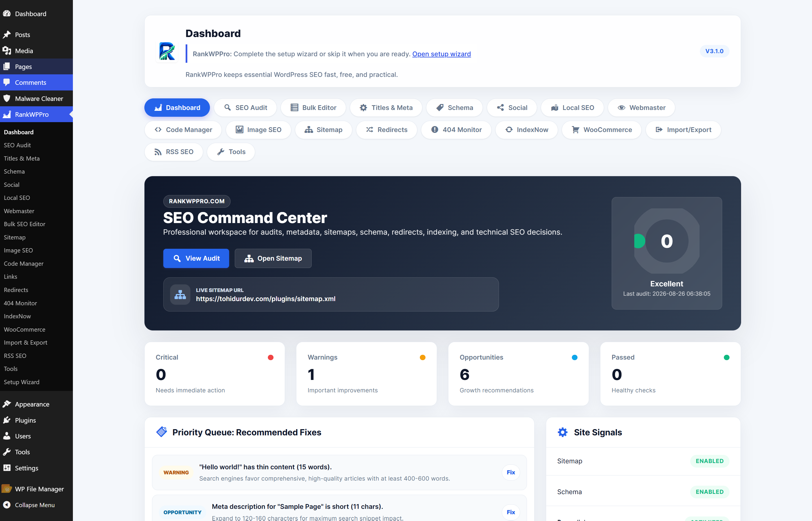812x521 pixels.
Task: Click the WordPress Dashboard gauge icon
Action: 7,14
